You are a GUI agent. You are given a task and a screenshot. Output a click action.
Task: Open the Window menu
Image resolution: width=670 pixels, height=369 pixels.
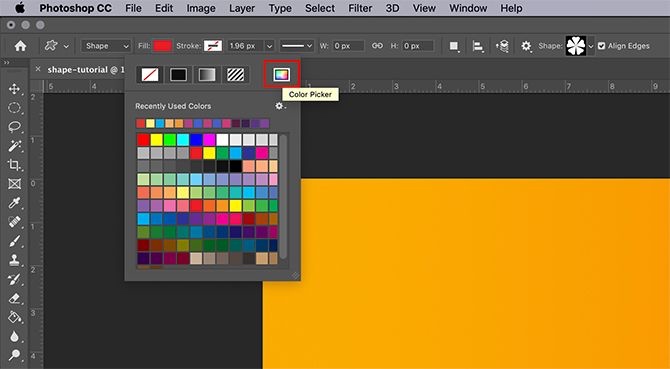[468, 8]
